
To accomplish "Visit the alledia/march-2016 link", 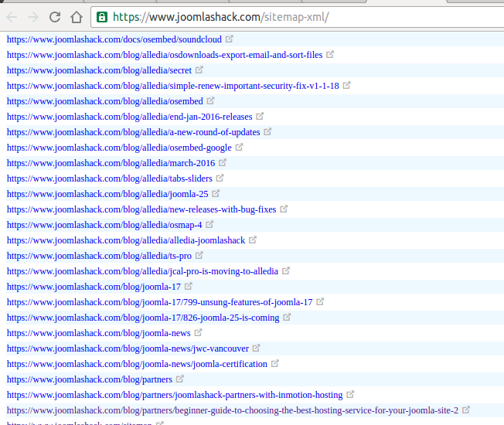I will pyautogui.click(x=111, y=163).
